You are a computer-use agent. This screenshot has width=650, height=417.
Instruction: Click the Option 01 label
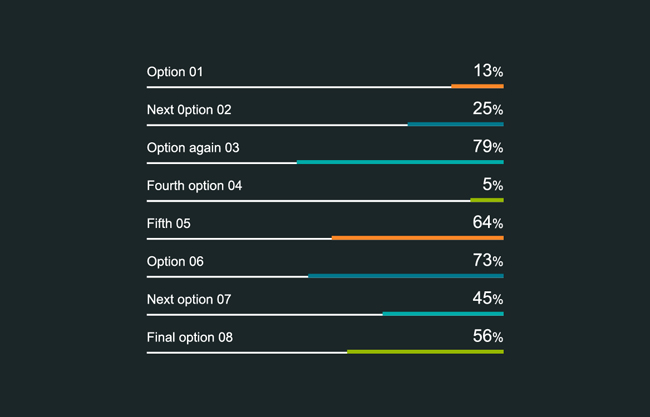175,72
